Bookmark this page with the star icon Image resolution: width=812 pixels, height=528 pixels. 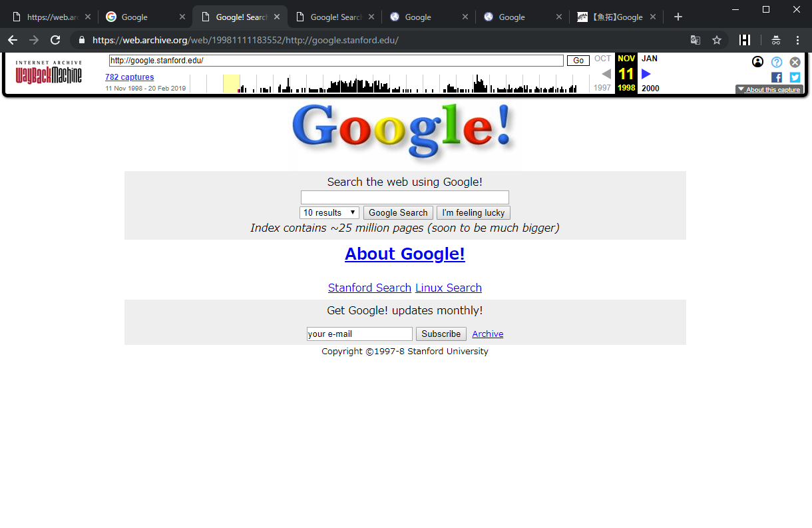(x=717, y=40)
